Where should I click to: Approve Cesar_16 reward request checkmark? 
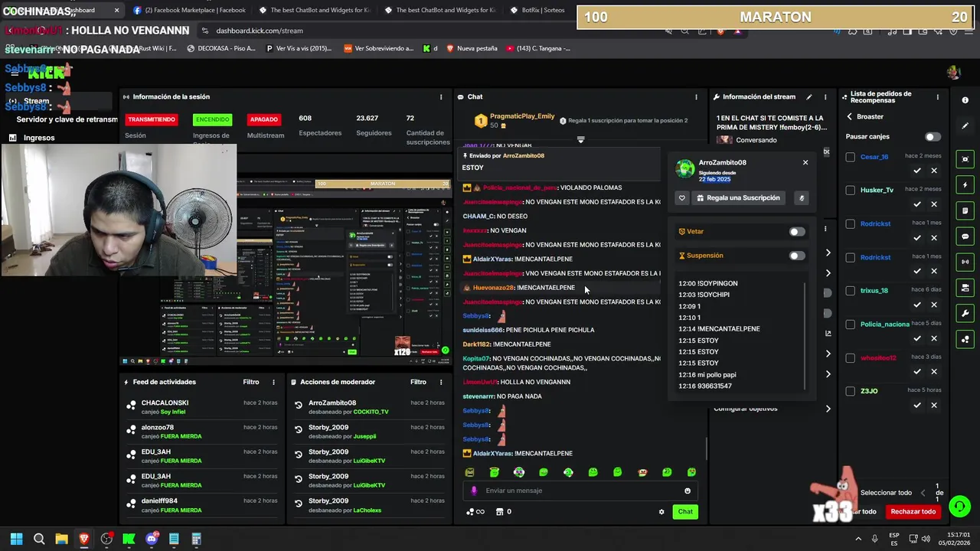pyautogui.click(x=917, y=171)
